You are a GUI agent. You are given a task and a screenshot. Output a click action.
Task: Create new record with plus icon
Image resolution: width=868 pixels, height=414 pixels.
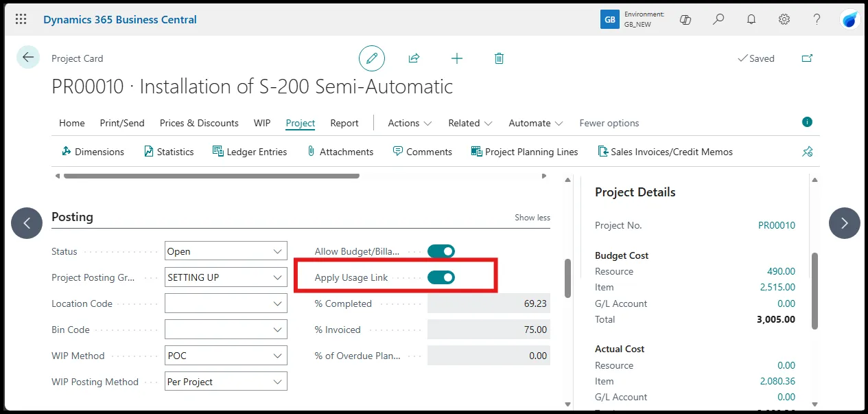pos(457,58)
